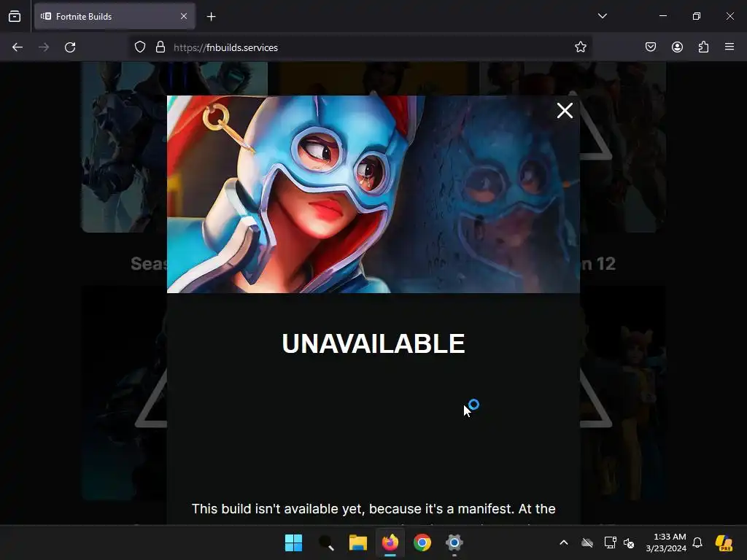Open the extensions puzzle menu
This screenshot has width=747, height=560.
(703, 47)
